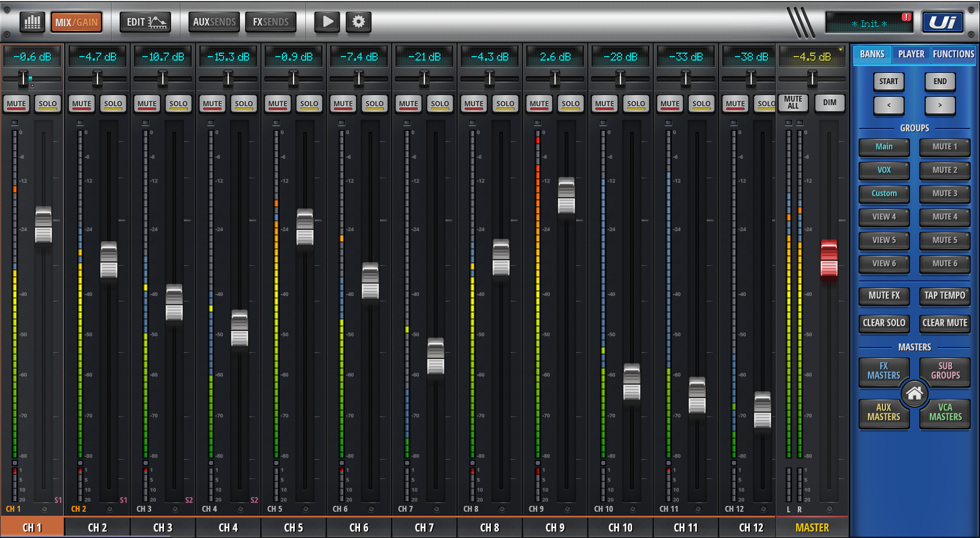Switch to the FX SENDS view
980x538 pixels.
point(270,22)
